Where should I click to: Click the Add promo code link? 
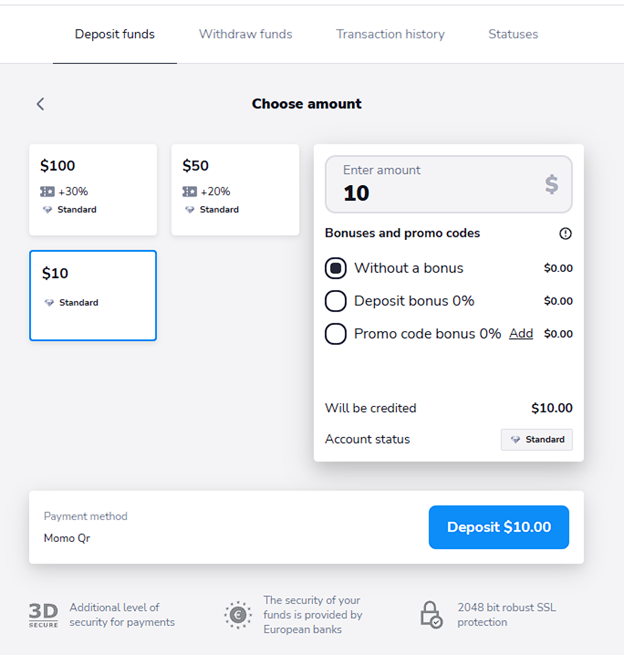(x=521, y=334)
